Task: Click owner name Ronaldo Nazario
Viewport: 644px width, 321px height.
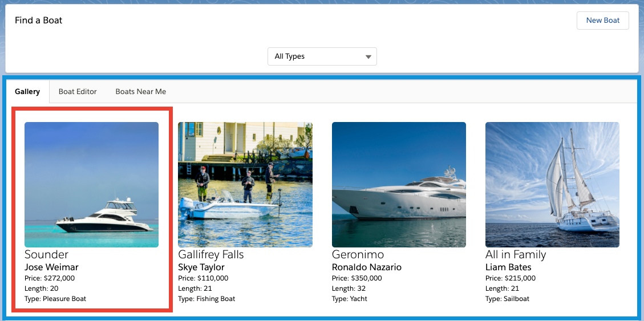Action: (x=367, y=267)
